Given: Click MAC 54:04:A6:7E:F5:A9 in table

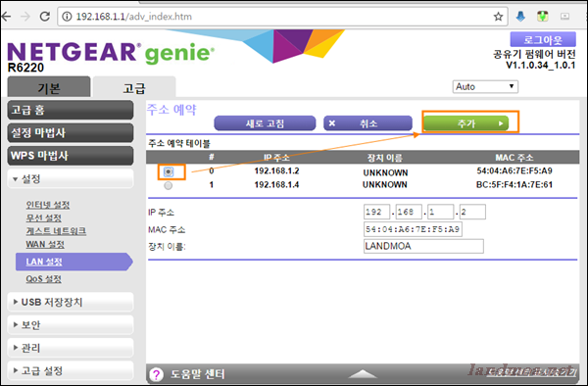Looking at the screenshot, I should 514,170.
